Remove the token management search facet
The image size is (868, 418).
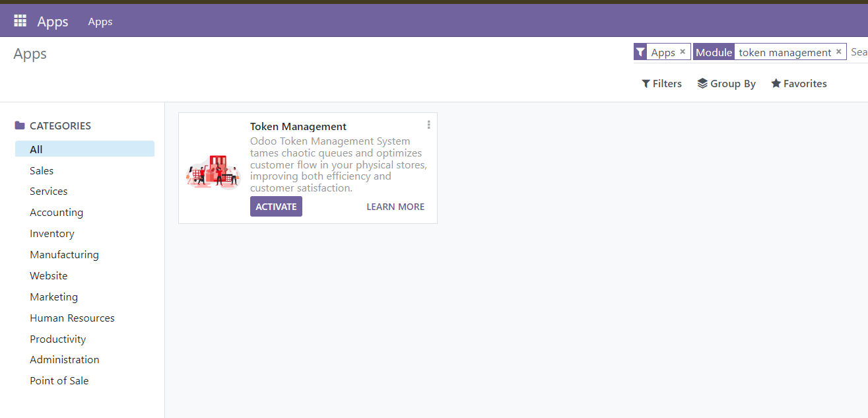pyautogui.click(x=839, y=52)
